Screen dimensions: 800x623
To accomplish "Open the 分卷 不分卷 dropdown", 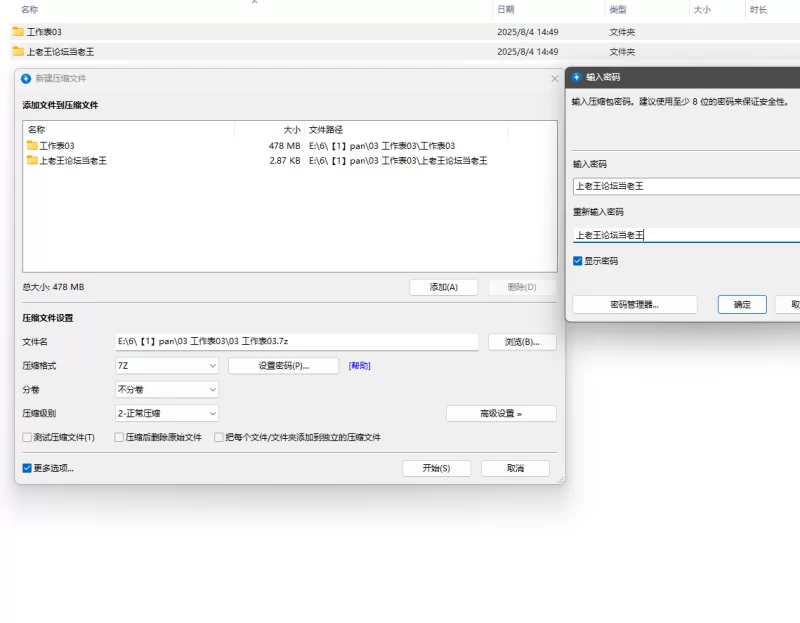I will [167, 389].
